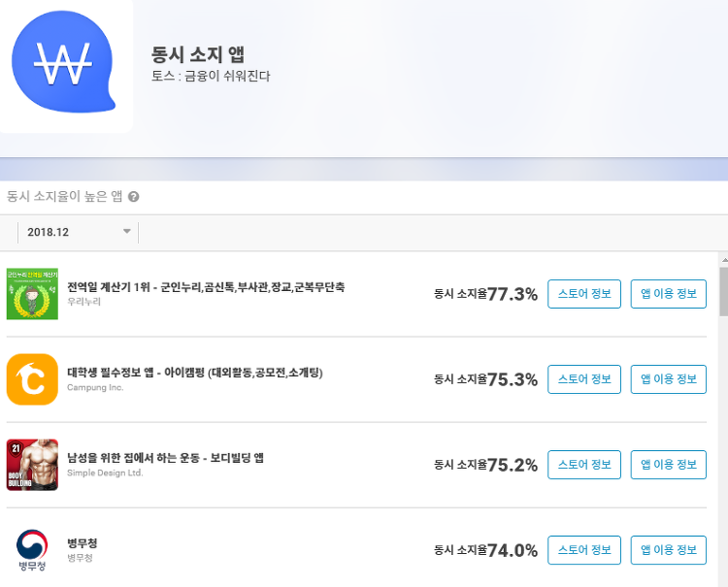Click the list scrollbar thumb
The width and height of the screenshot is (728, 587).
723,292
